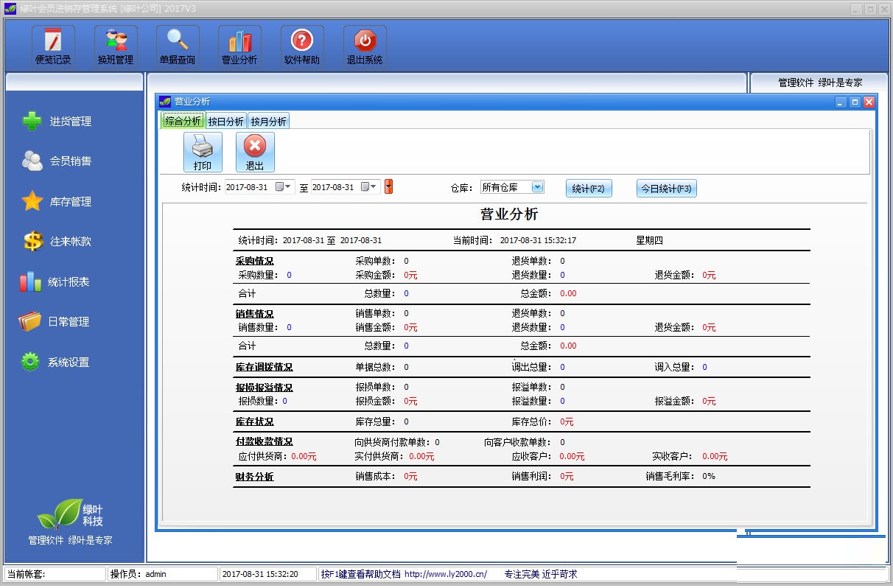Click the 打印 printer icon
The height and width of the screenshot is (588, 893).
203,153
